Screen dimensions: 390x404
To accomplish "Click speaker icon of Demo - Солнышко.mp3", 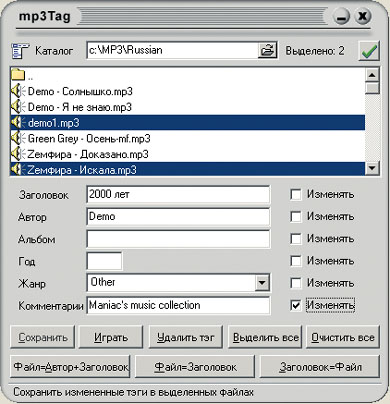I will tap(18, 91).
